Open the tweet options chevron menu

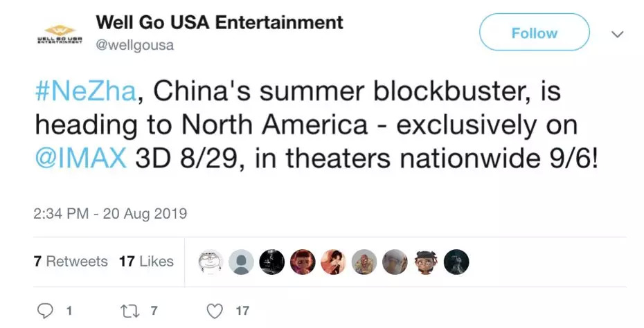(x=618, y=33)
